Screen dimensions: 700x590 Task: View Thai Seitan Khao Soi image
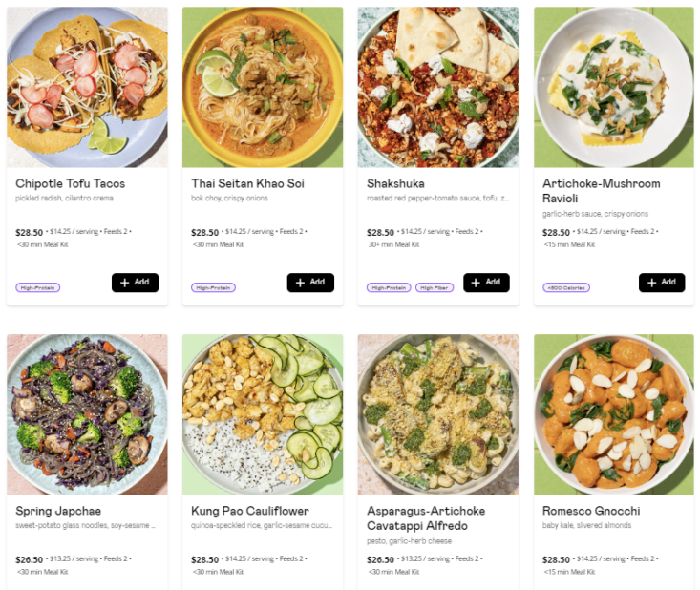coord(263,88)
